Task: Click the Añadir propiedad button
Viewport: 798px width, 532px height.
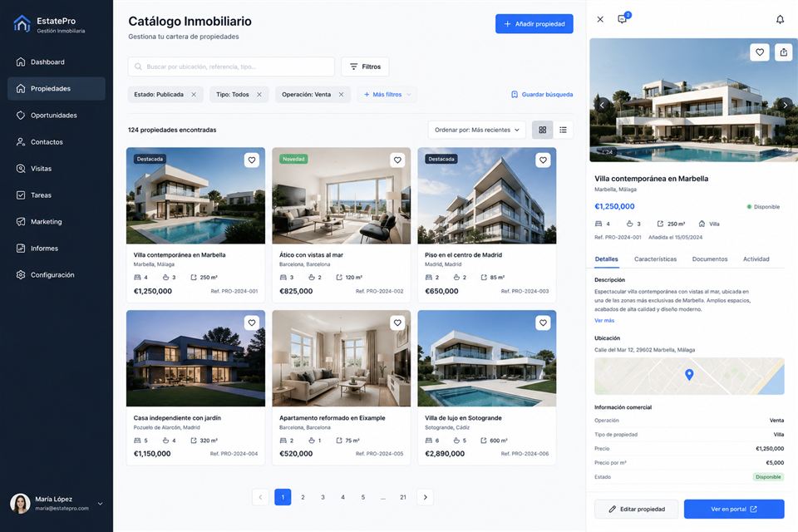Action: (534, 24)
